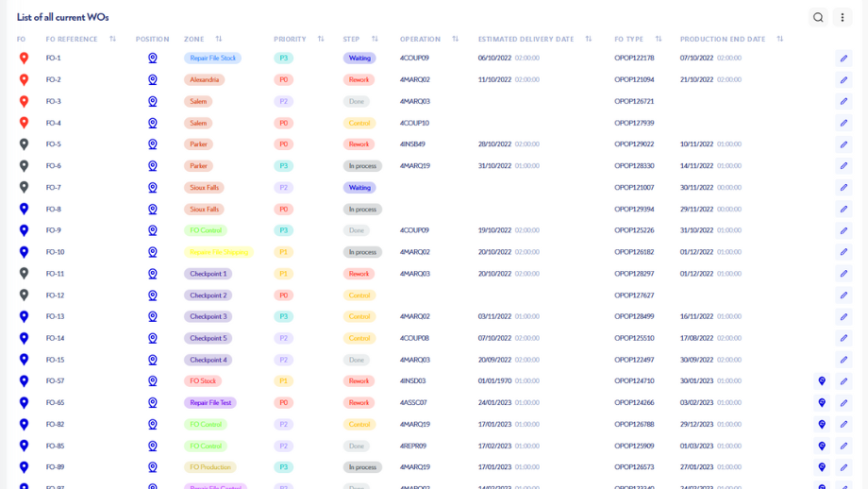Viewport: 868px width, 489px height.
Task: Select the Alexandria zone badge
Action: 204,80
